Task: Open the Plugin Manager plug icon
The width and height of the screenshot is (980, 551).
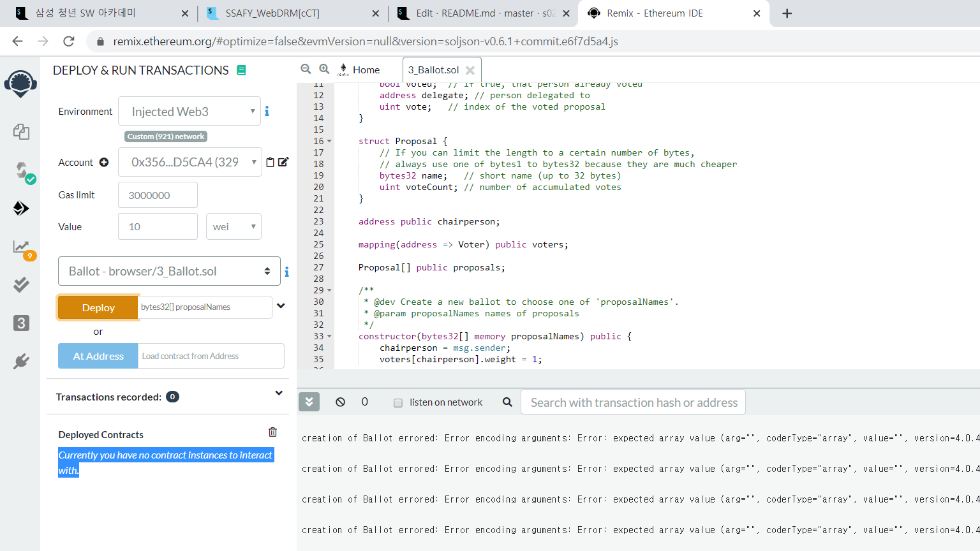Action: (x=21, y=362)
